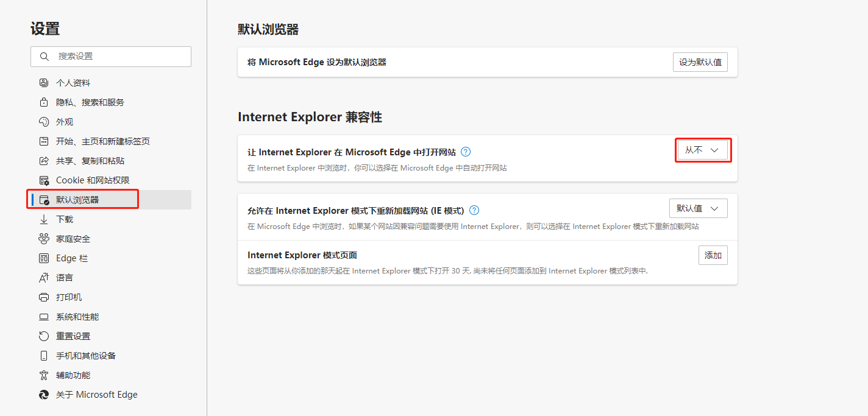868x416 pixels.
Task: Click the language icon beside 语言
Action: (44, 278)
